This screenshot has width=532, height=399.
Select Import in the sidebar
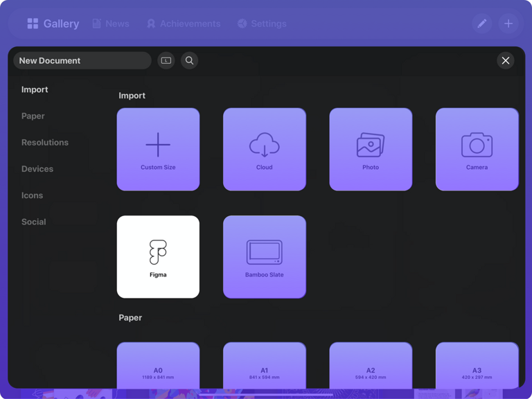[35, 89]
